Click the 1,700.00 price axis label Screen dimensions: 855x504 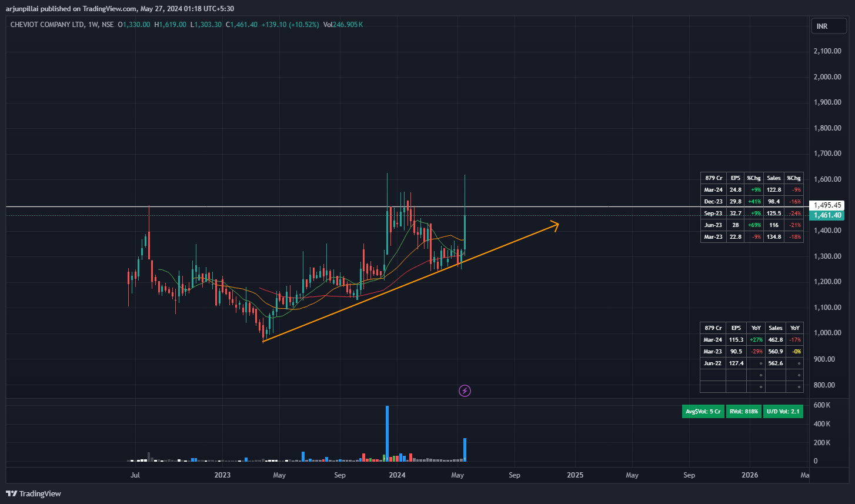[x=827, y=153]
